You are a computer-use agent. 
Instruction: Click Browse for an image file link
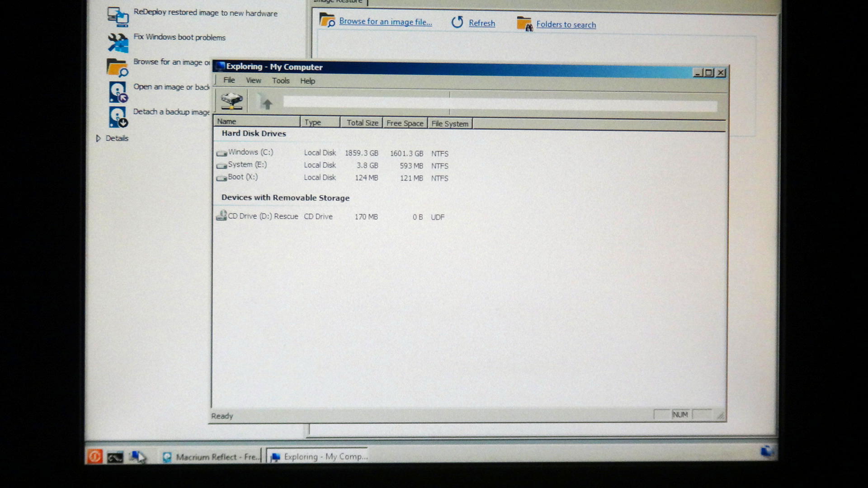(385, 21)
